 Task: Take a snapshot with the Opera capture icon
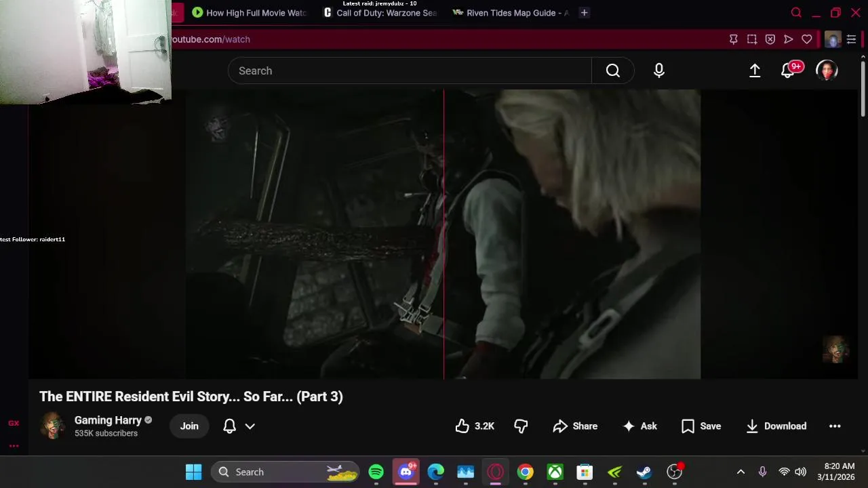(x=752, y=39)
